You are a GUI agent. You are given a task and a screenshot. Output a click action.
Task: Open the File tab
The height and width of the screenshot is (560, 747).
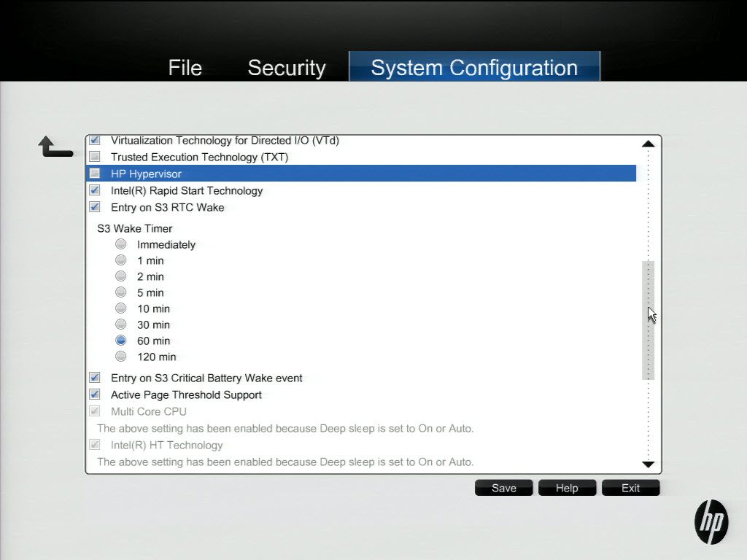click(185, 68)
